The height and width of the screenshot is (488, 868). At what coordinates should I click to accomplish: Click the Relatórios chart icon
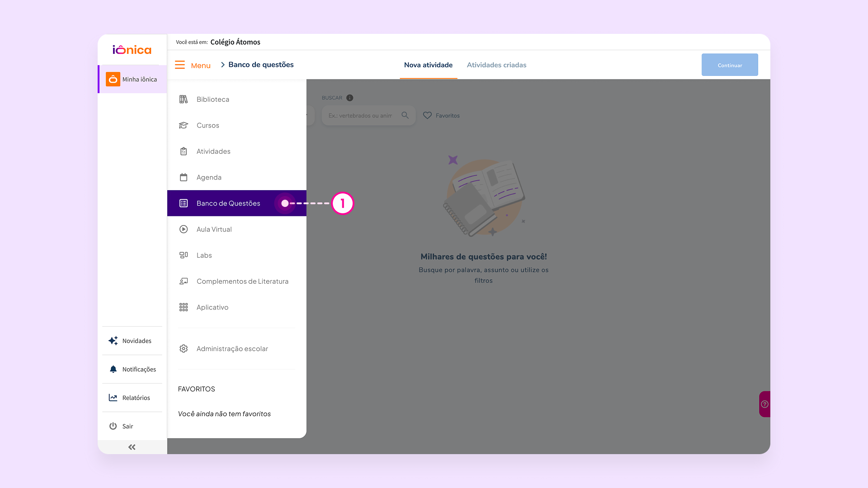click(x=113, y=398)
